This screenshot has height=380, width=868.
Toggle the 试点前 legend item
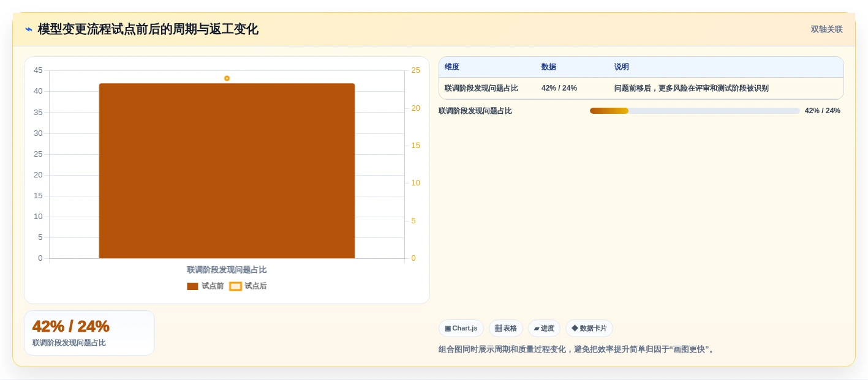click(205, 286)
